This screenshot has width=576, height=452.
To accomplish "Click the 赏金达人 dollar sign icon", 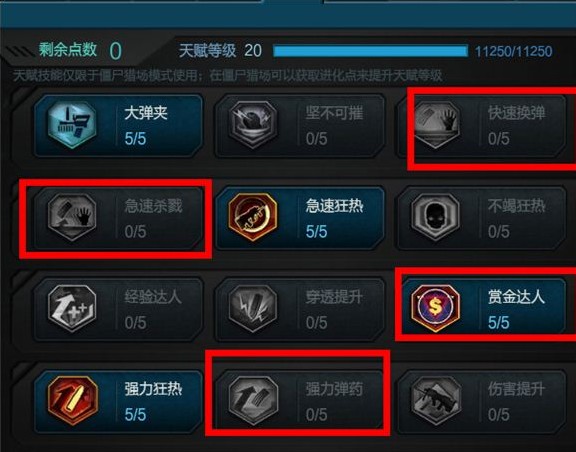I will coord(436,308).
